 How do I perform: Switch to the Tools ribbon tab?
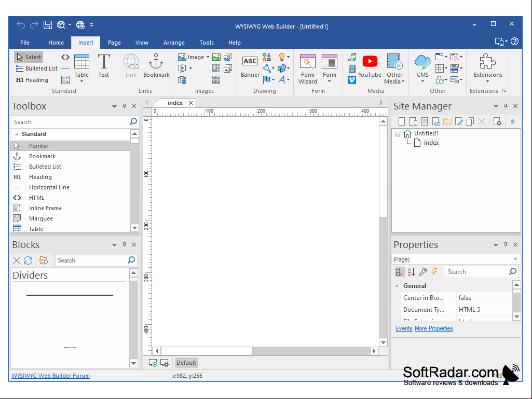click(207, 43)
